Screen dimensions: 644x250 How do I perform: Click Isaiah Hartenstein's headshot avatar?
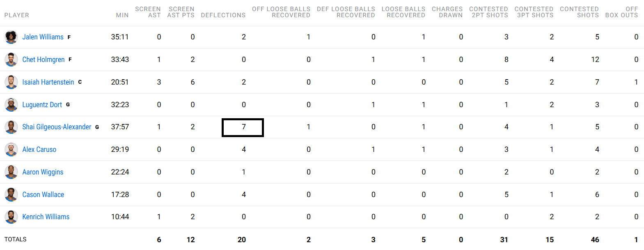(11, 82)
